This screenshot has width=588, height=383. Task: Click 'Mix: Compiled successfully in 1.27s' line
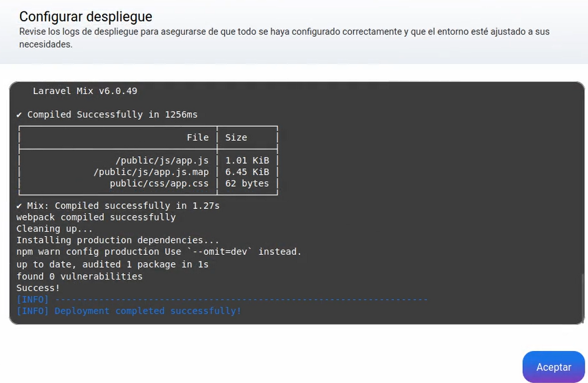coord(118,206)
